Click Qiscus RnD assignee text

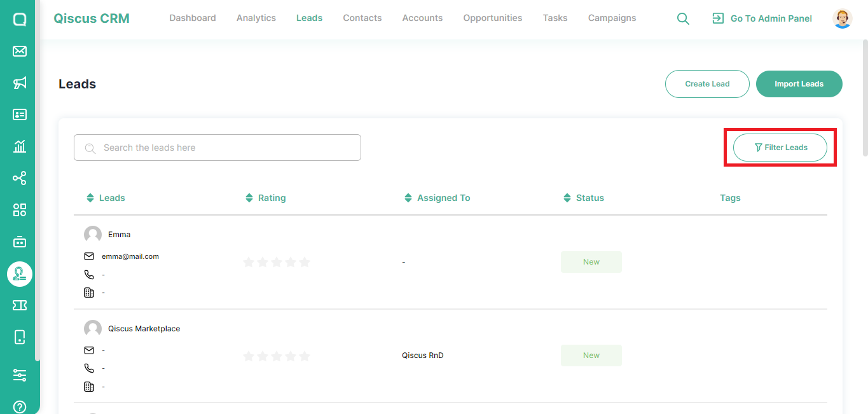(423, 355)
